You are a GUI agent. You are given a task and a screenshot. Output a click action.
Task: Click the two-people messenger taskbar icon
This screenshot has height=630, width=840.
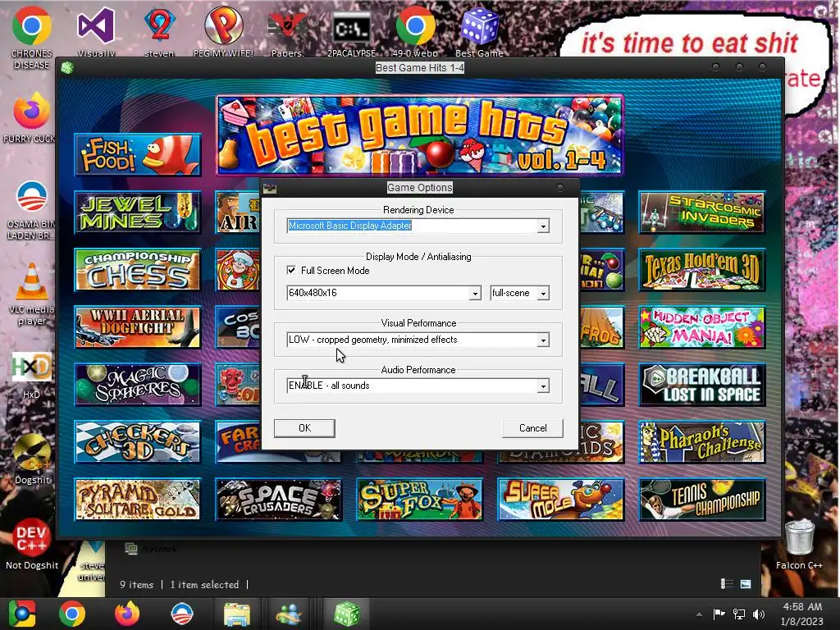[289, 614]
